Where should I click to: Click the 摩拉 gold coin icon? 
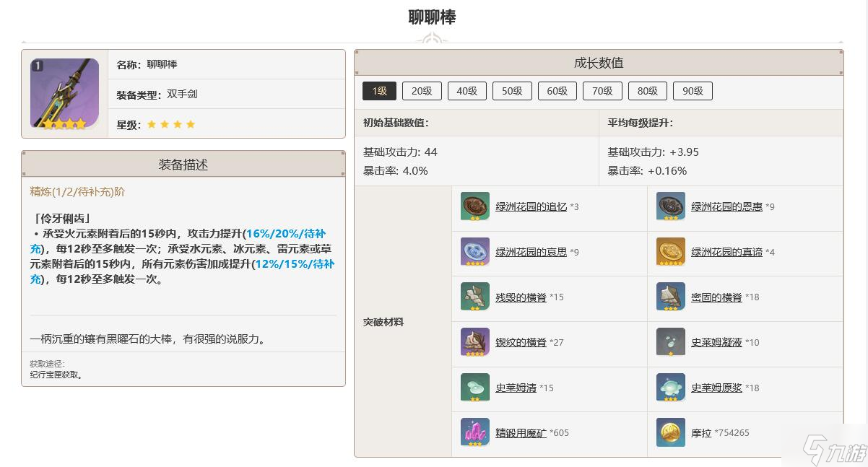click(671, 432)
